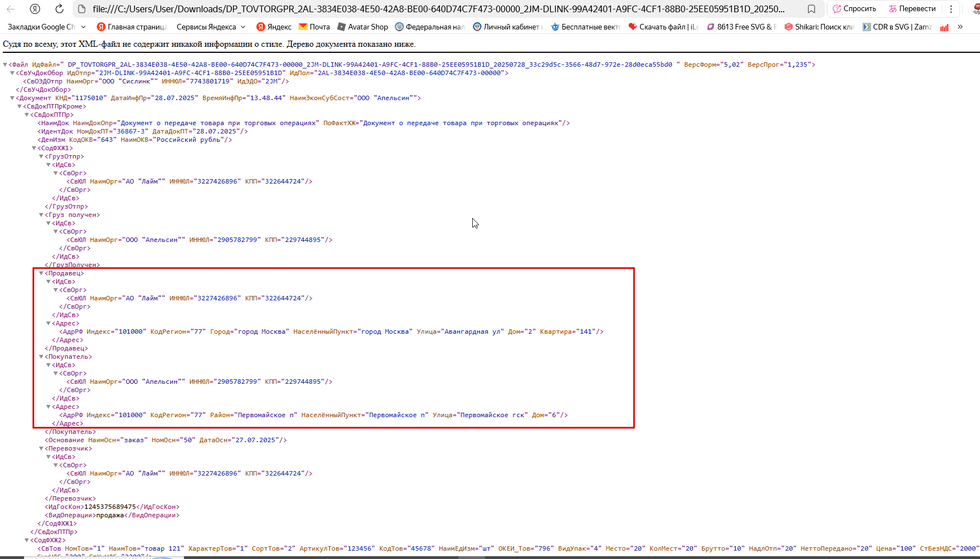This screenshot has height=559, width=980.
Task: Reload the page
Action: [x=59, y=9]
